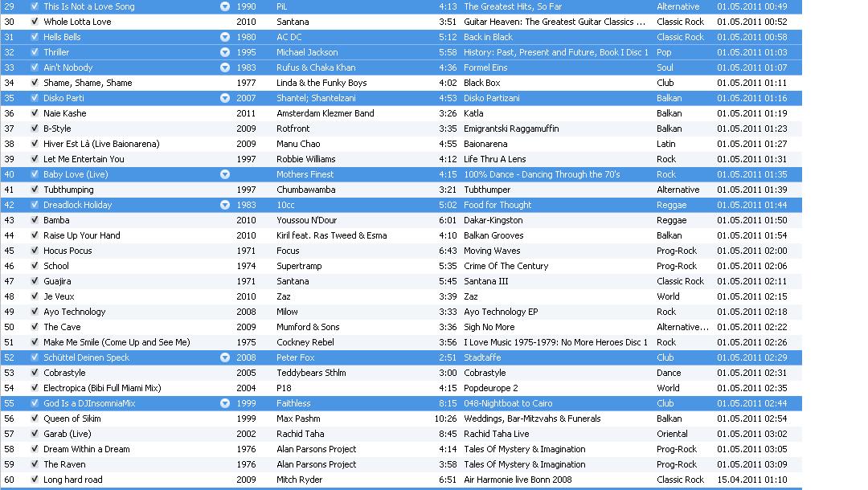Open the arrow icon next to 'Dreadlock Holiday'
Screen dimensions: 868x490
click(x=225, y=205)
